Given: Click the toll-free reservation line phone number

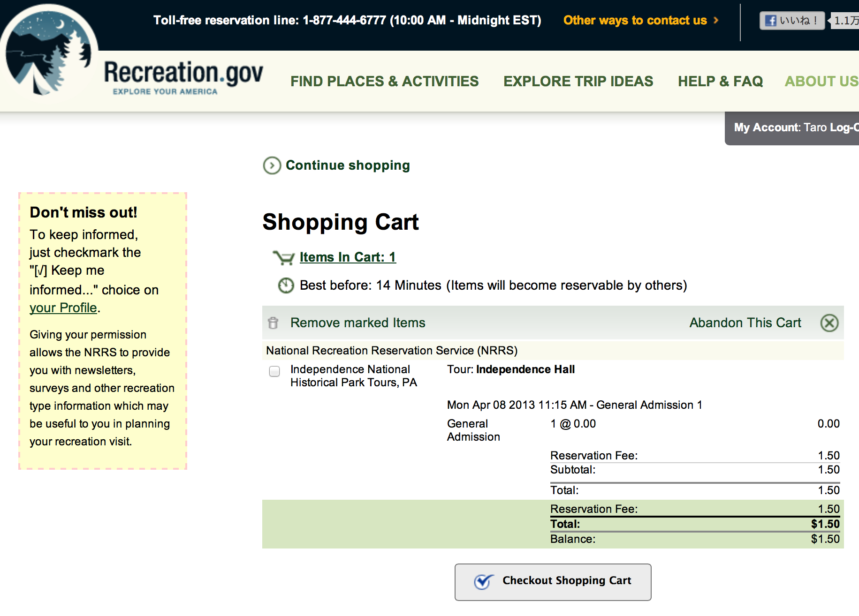Looking at the screenshot, I should pos(344,20).
